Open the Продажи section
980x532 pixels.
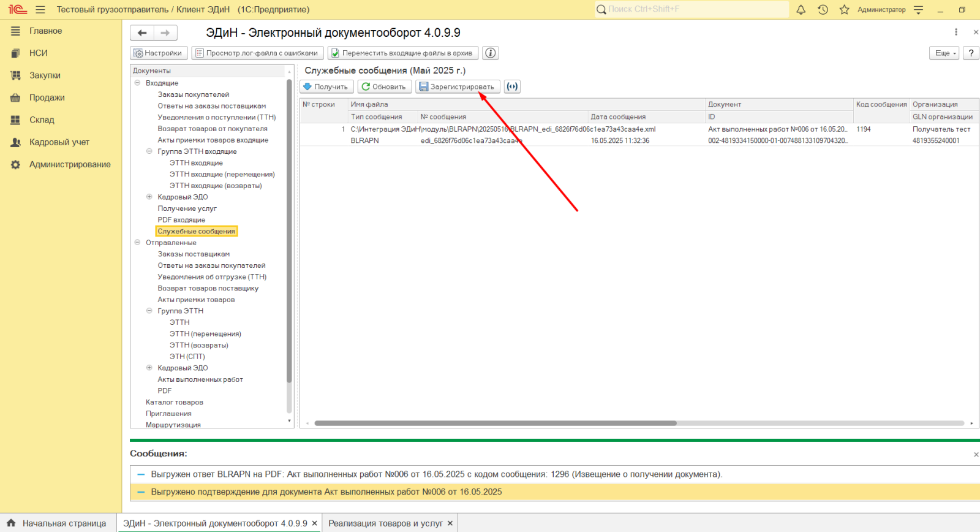(47, 97)
